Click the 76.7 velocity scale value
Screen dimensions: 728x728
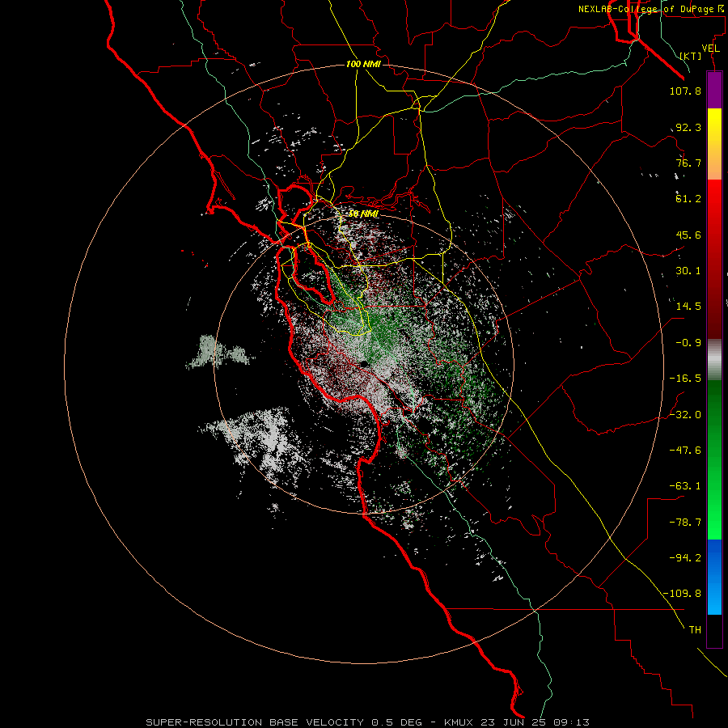tap(688, 163)
